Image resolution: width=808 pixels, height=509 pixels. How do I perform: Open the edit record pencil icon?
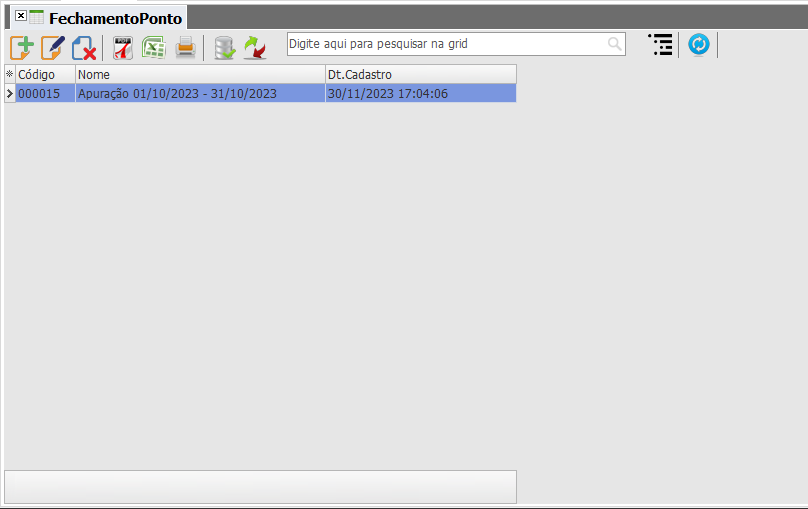53,48
